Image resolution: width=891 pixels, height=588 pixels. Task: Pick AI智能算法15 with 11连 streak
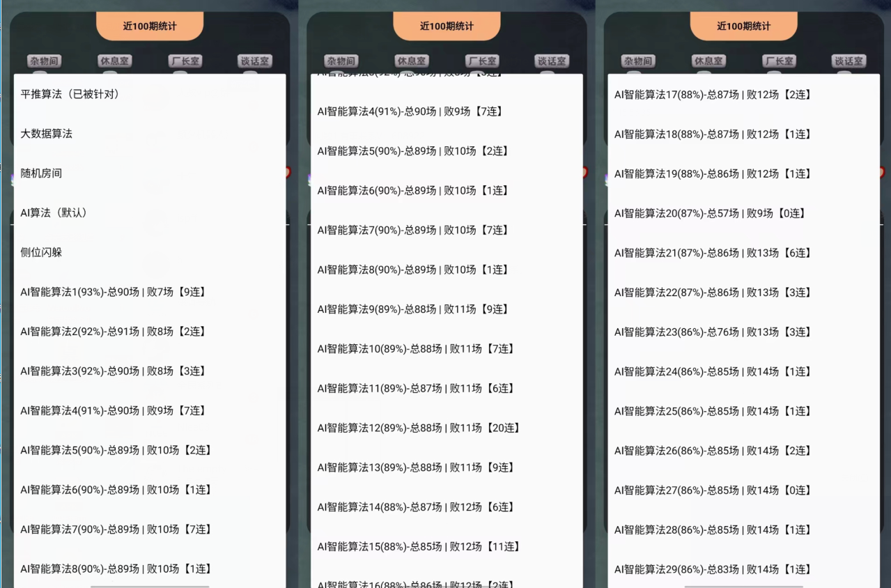[419, 547]
